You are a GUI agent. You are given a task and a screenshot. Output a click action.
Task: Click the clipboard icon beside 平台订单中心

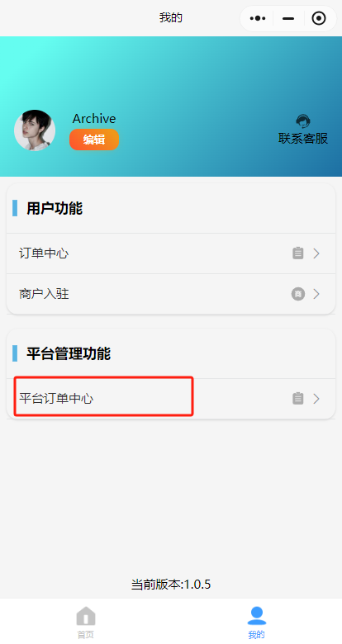(x=298, y=399)
